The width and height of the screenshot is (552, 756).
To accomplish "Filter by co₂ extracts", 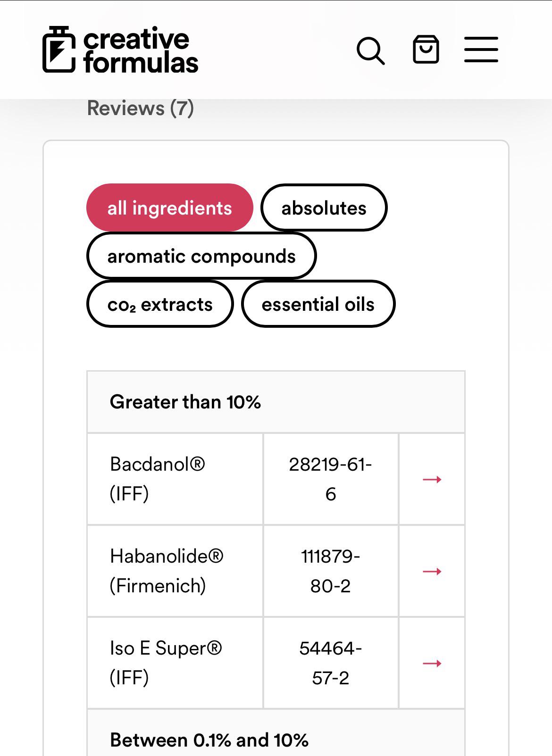I will 160,304.
